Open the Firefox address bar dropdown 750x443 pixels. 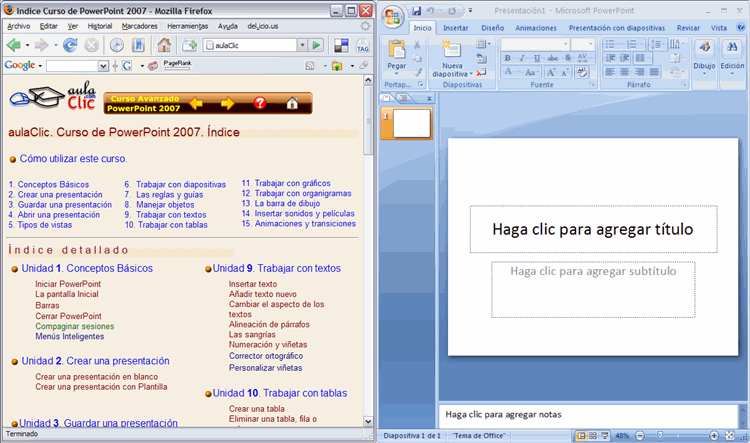(x=301, y=45)
